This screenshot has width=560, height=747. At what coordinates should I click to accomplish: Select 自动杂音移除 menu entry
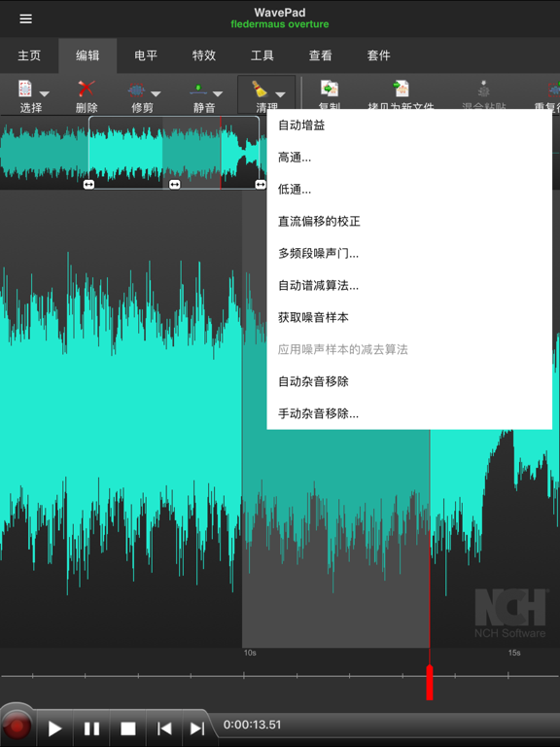point(408,381)
